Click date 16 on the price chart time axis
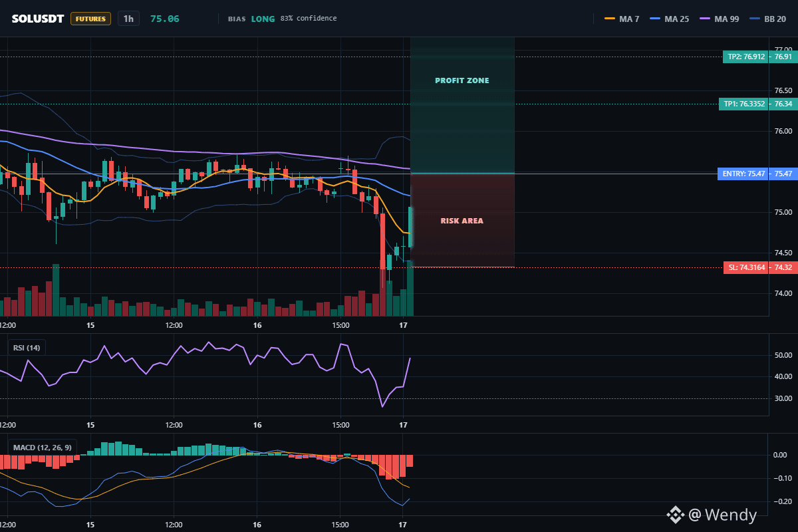 point(257,325)
